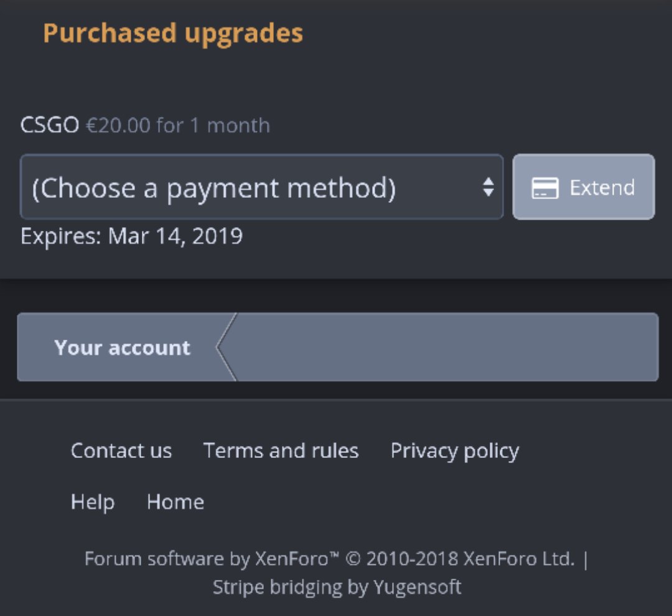Click the Expires Mar 14, 2019 text

(131, 236)
